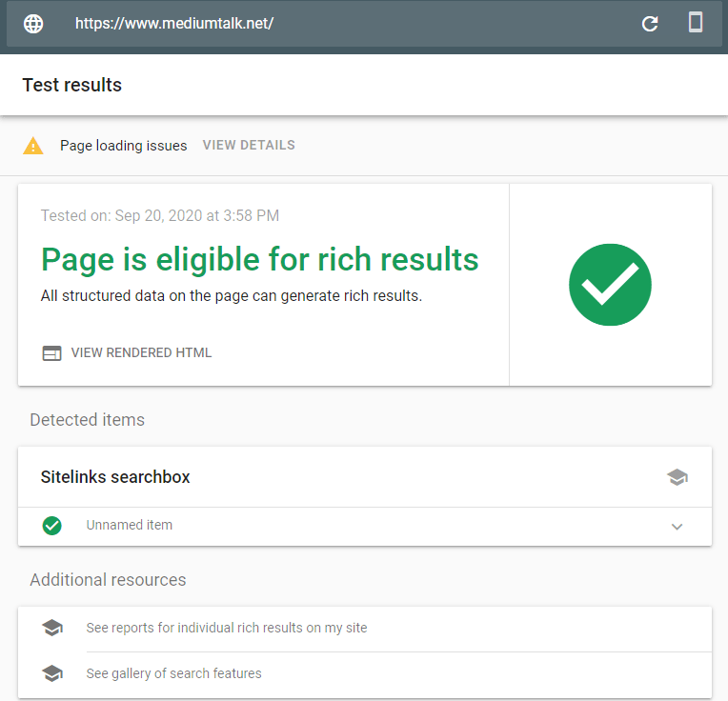Click All structured data on the page text

pos(232,296)
